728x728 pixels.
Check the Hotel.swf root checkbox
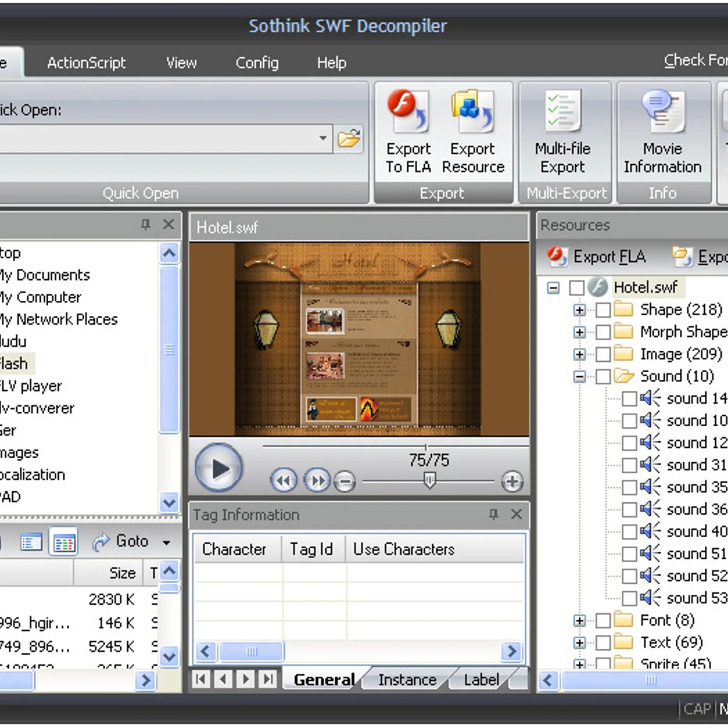pyautogui.click(x=576, y=288)
